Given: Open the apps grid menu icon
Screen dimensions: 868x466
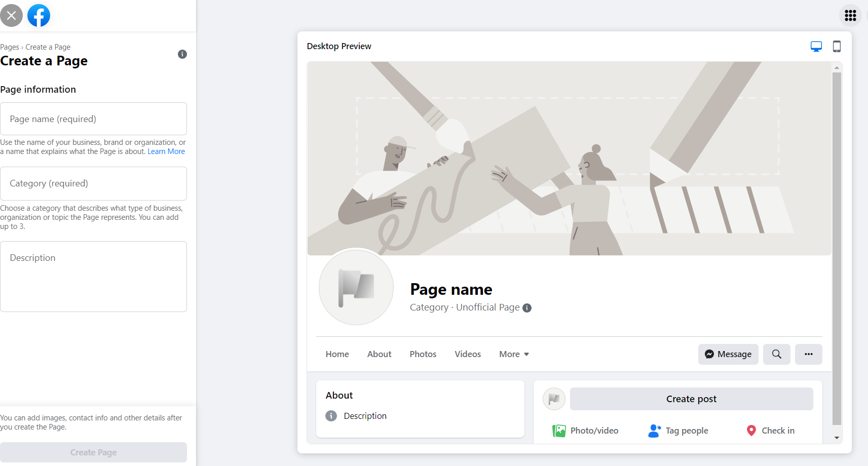Looking at the screenshot, I should tap(850, 16).
